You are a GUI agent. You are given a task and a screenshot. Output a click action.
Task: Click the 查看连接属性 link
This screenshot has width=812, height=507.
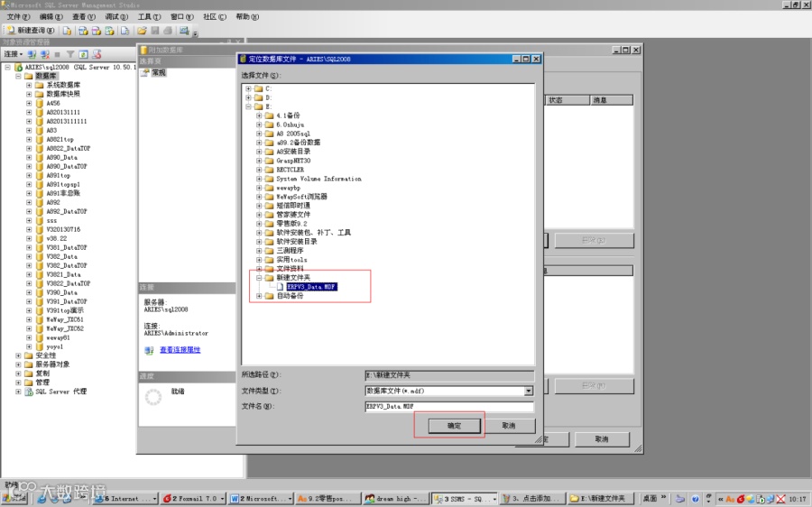click(x=180, y=350)
